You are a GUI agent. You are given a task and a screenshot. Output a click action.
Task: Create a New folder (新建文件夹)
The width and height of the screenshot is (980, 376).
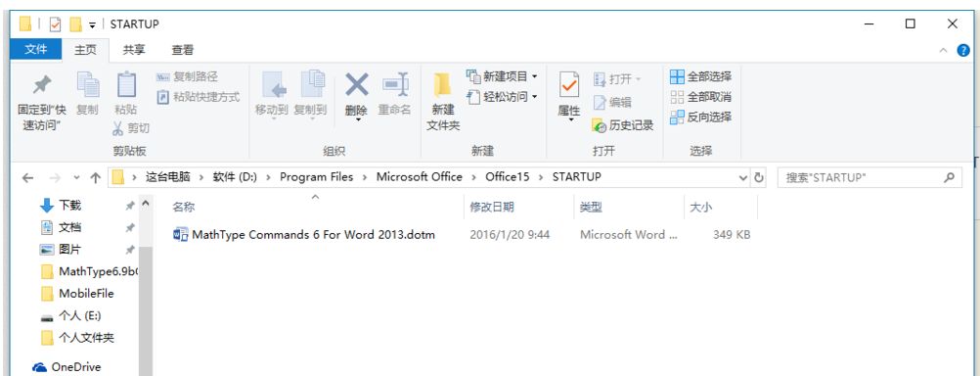click(x=443, y=102)
